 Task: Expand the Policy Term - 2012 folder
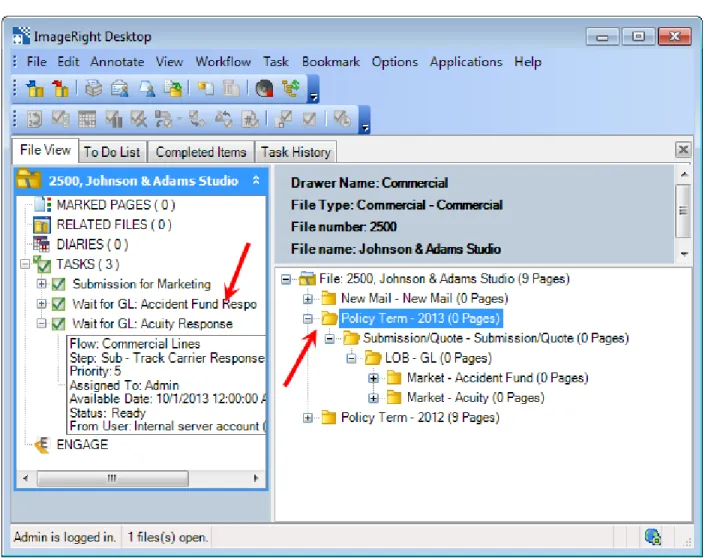pos(308,418)
